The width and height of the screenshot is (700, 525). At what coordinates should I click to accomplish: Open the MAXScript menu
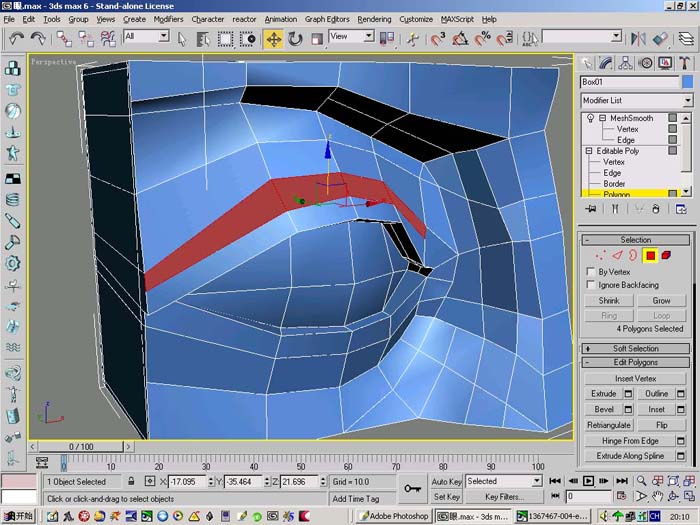coord(457,19)
